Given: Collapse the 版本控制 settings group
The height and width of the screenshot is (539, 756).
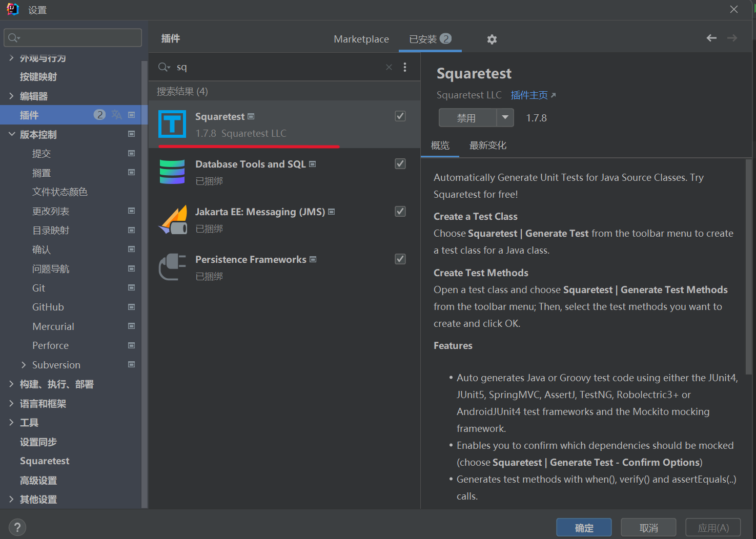Looking at the screenshot, I should click(11, 134).
